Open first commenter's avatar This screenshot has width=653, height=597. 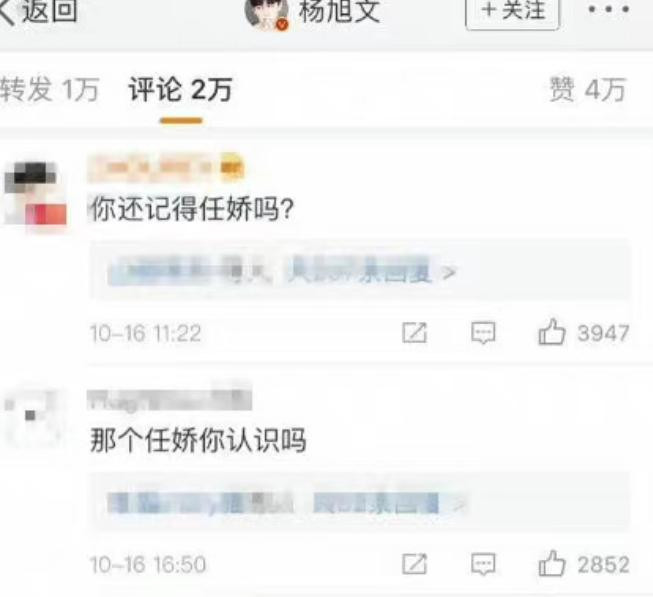35,194
